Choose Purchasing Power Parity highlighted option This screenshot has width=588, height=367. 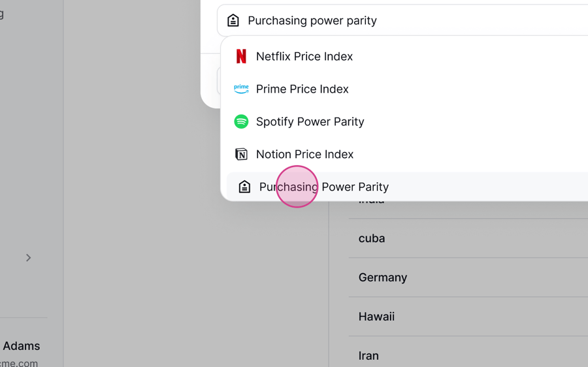click(407, 187)
